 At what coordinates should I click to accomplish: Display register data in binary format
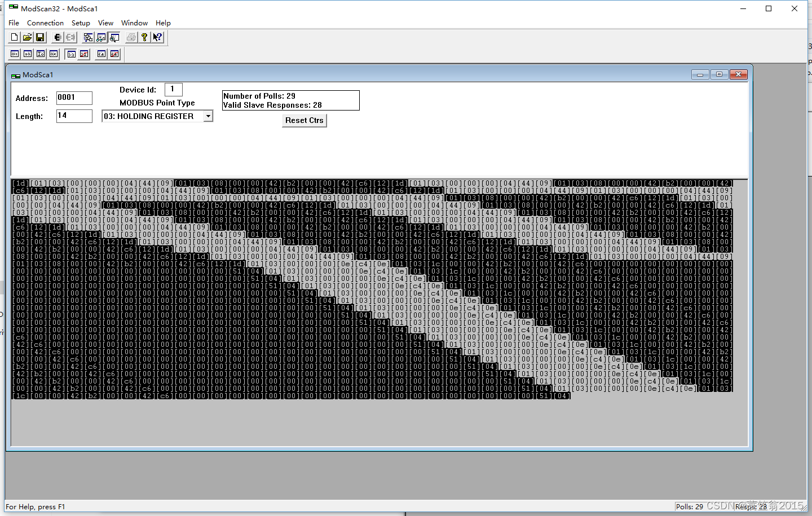coord(14,54)
